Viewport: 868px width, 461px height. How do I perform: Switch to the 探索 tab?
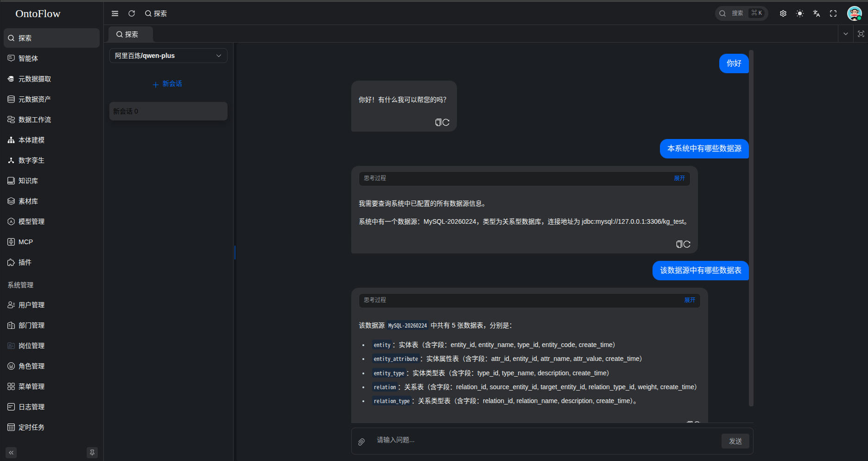click(130, 34)
